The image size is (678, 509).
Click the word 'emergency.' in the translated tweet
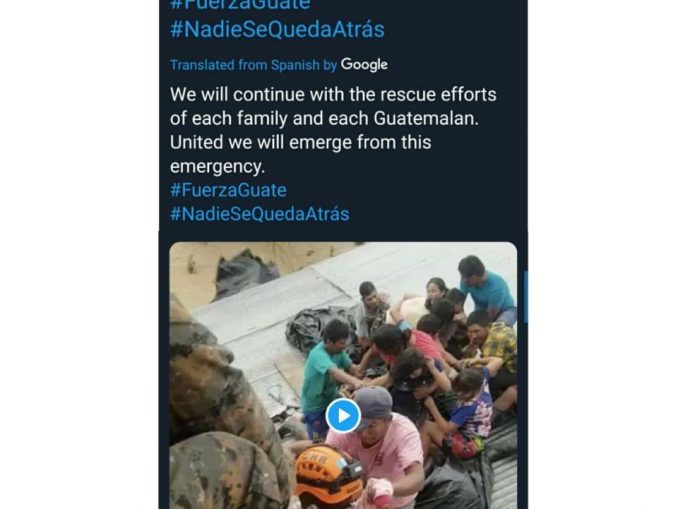click(217, 166)
